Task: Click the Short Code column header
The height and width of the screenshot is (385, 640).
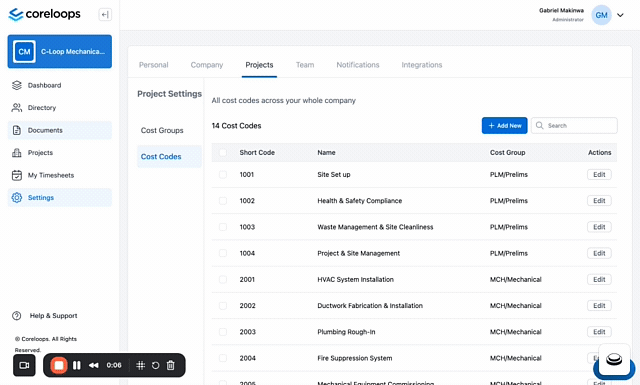Action: click(257, 152)
